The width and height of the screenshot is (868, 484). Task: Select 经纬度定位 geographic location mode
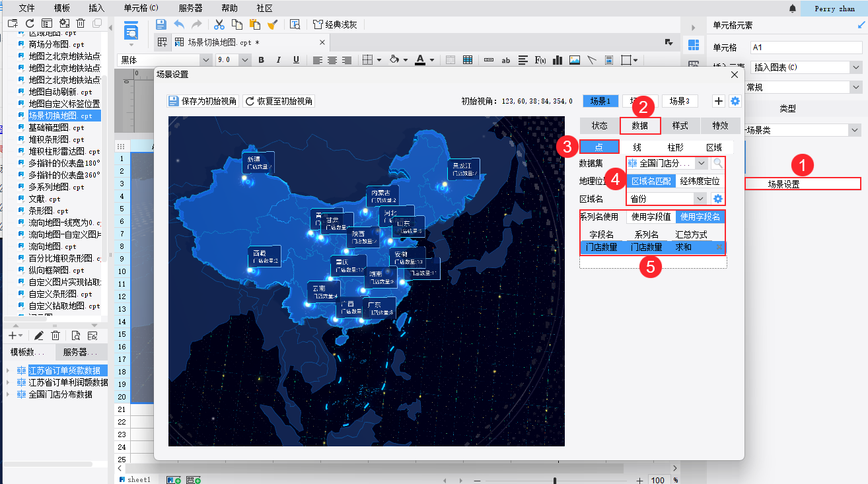click(700, 181)
